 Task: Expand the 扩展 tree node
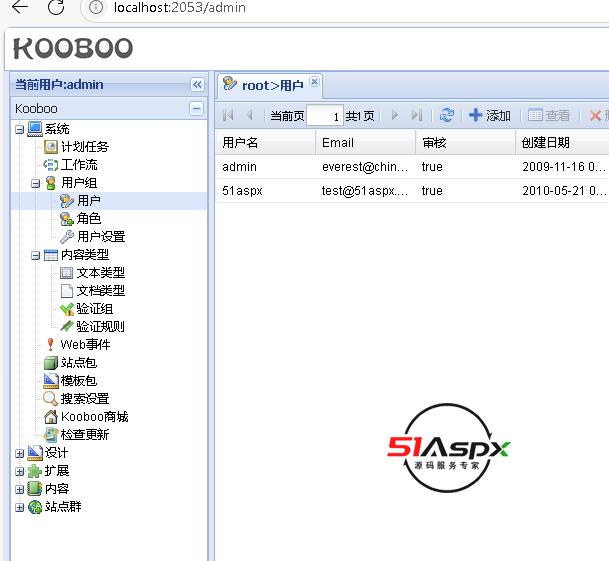tap(19, 471)
